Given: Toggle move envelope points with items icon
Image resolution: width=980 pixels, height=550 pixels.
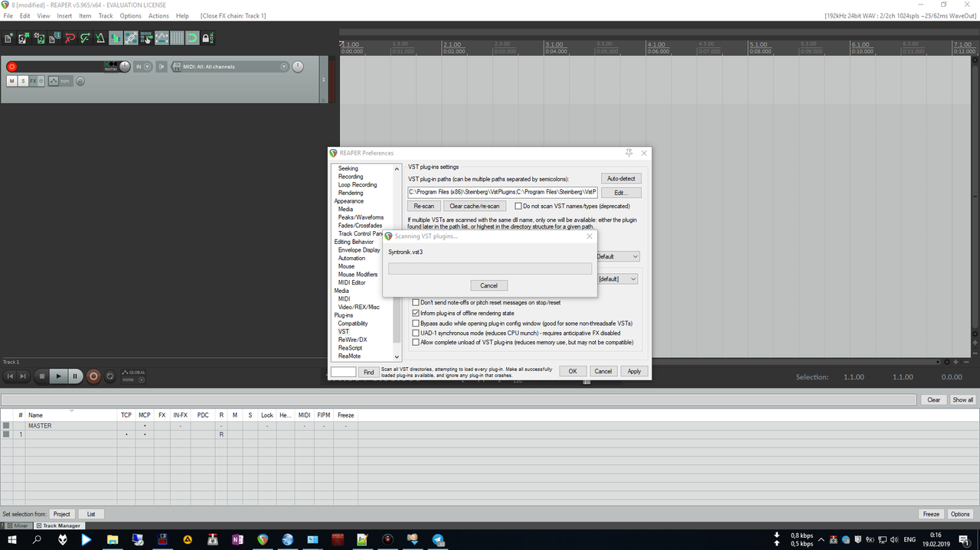Looking at the screenshot, I should tap(162, 37).
